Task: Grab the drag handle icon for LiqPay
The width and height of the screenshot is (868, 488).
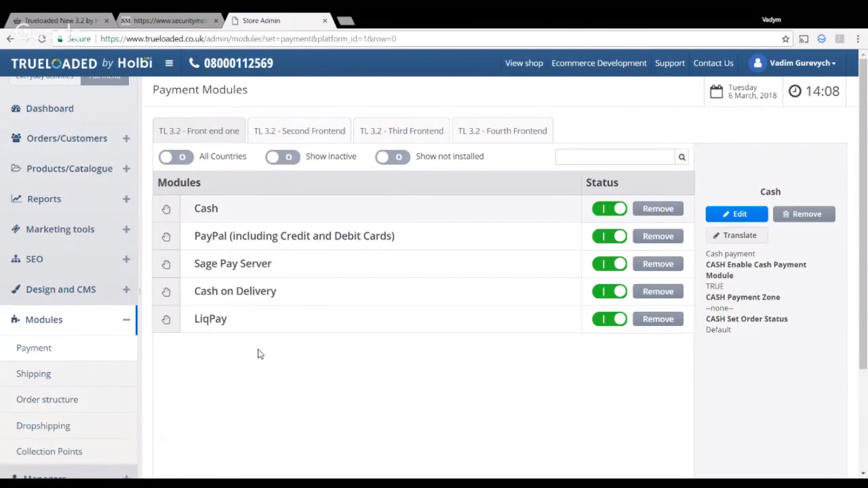Action: (166, 320)
